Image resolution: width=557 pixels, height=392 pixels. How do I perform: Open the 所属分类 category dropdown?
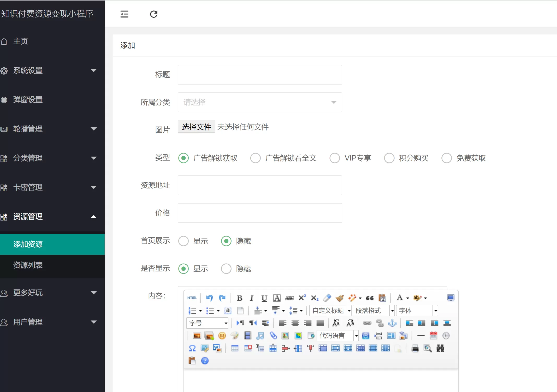click(x=260, y=102)
